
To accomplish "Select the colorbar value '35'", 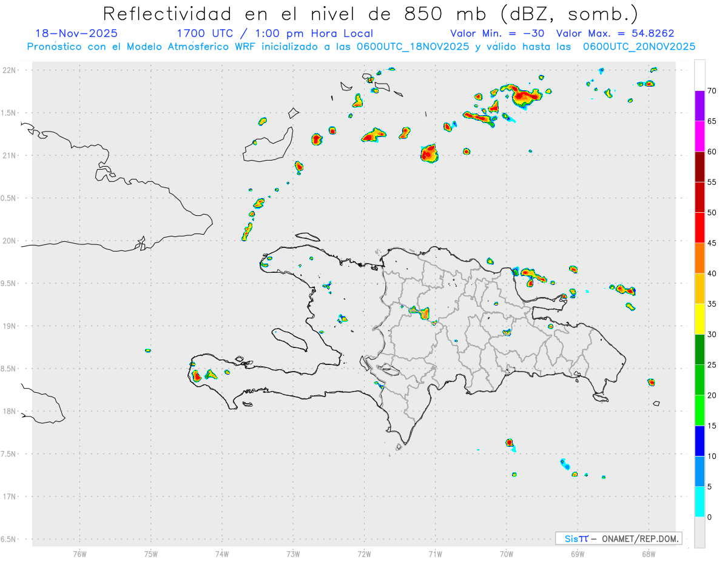I will (712, 304).
